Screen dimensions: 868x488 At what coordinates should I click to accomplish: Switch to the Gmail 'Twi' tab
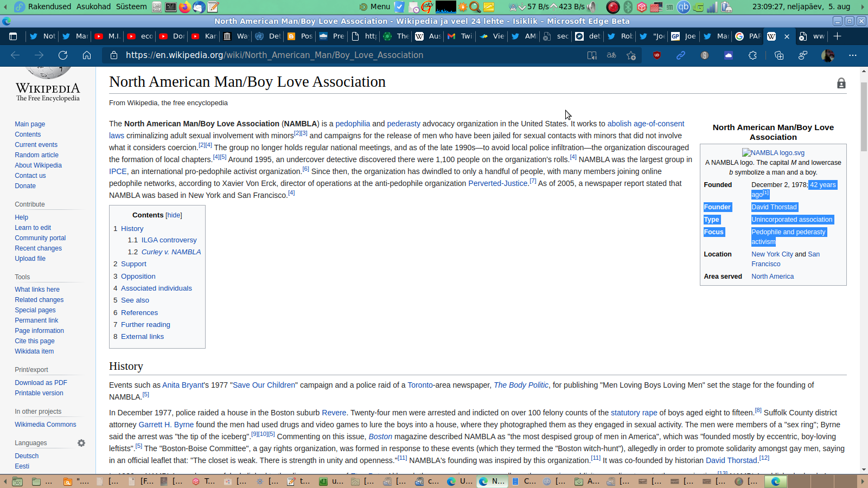(x=460, y=36)
